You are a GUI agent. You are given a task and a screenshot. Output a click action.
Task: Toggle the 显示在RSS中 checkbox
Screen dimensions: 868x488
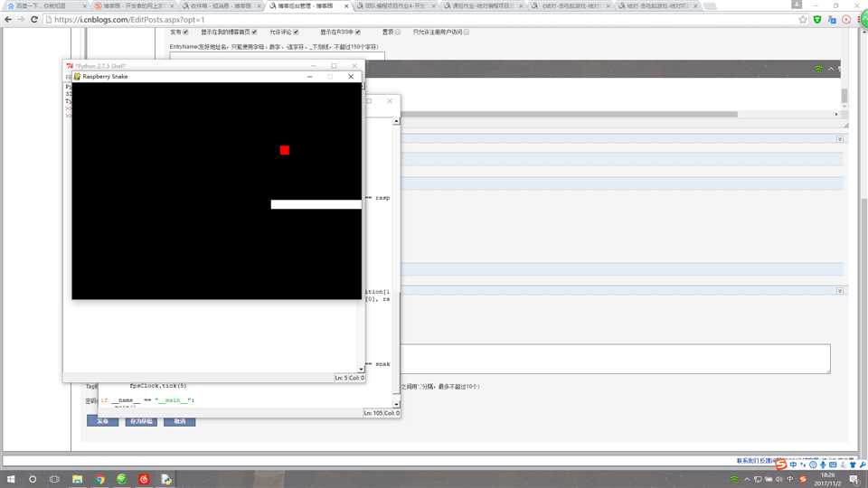point(358,33)
